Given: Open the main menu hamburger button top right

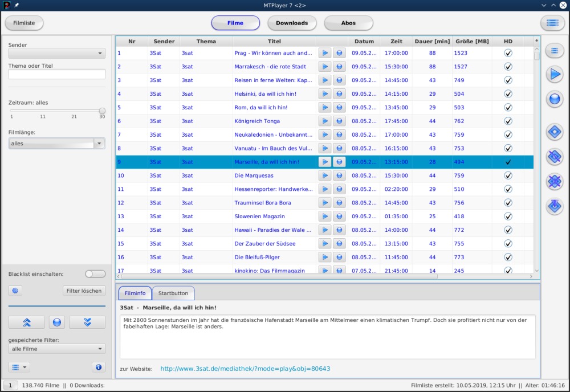Looking at the screenshot, I should (x=552, y=23).
